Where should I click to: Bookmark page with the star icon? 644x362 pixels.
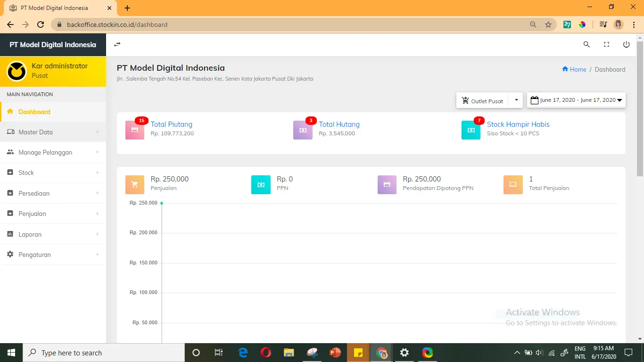click(548, 25)
